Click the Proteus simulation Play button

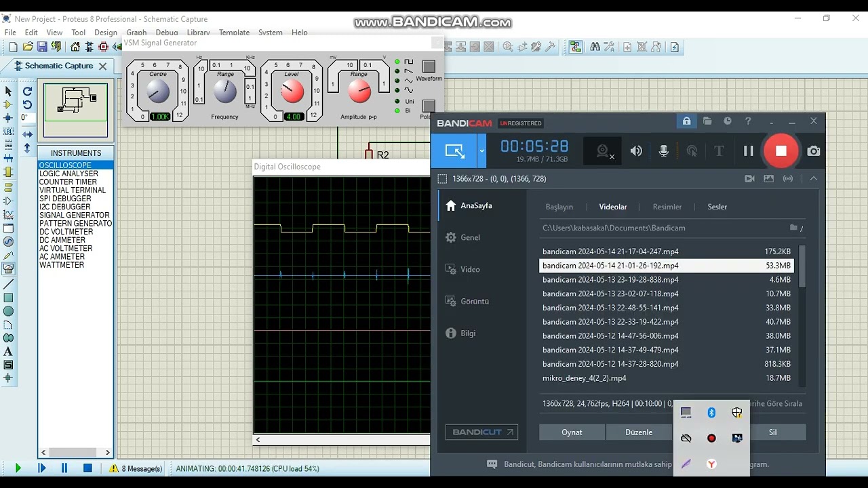[x=18, y=468]
